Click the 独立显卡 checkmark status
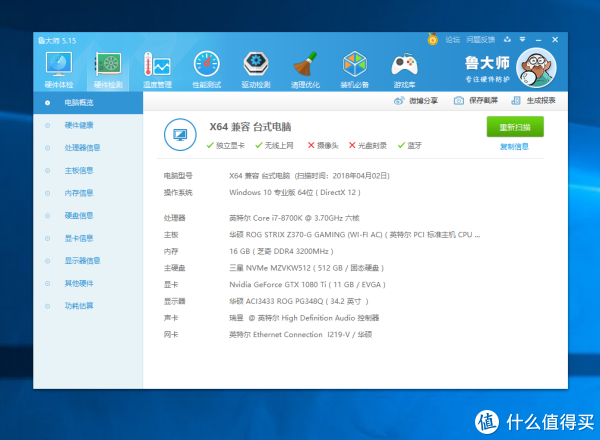The image size is (600, 440). click(225, 145)
